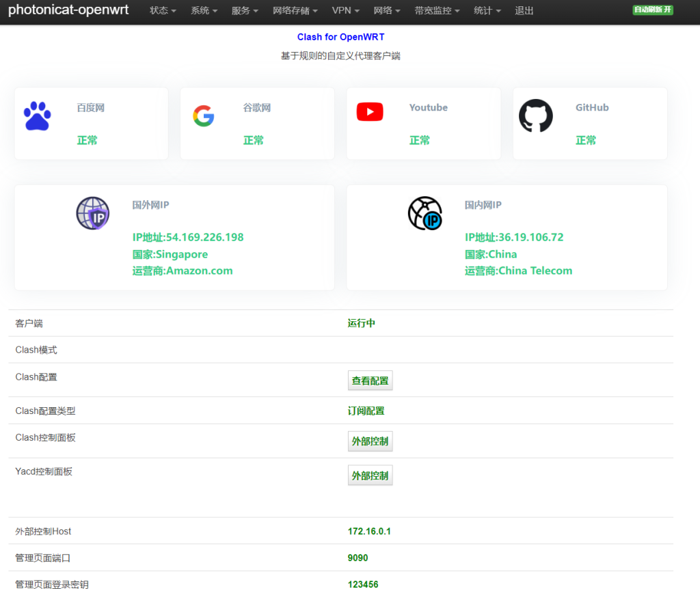700x595 pixels.
Task: Click the Baidu paw icon
Action: [x=37, y=116]
